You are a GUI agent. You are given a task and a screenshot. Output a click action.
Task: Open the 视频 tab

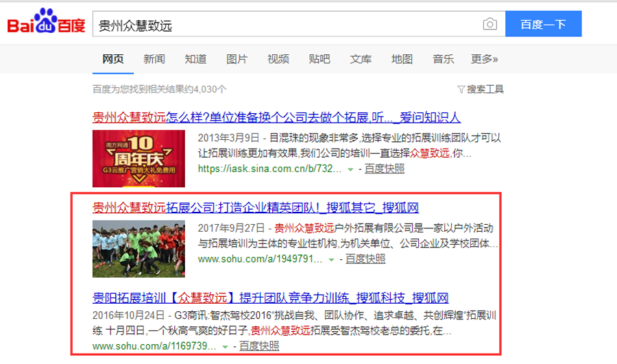(x=278, y=59)
